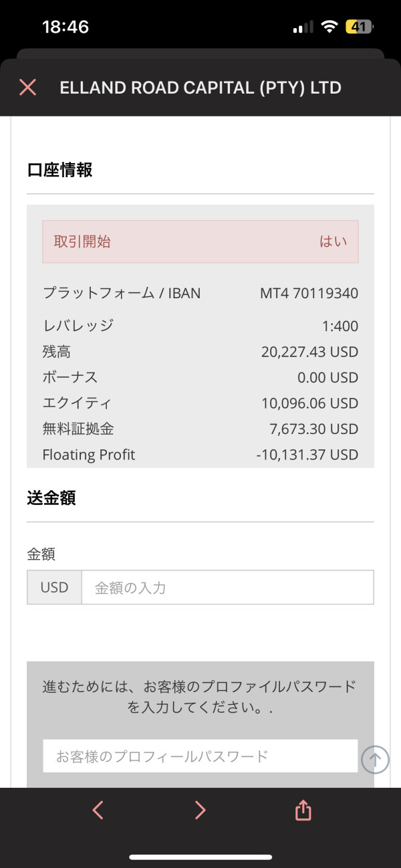
Task: Tap the 取引開始 はい status row
Action: pyautogui.click(x=200, y=241)
